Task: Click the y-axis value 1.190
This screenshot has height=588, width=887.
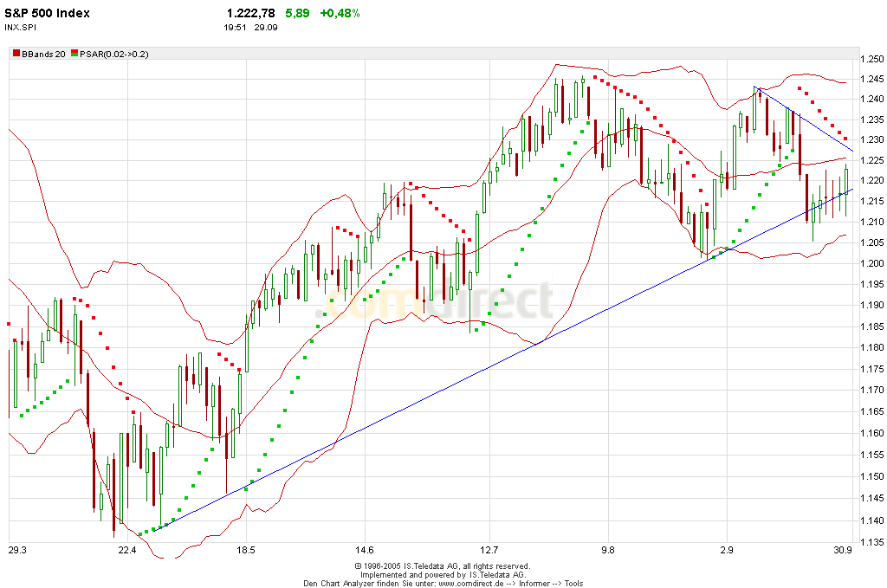Action: tap(871, 306)
